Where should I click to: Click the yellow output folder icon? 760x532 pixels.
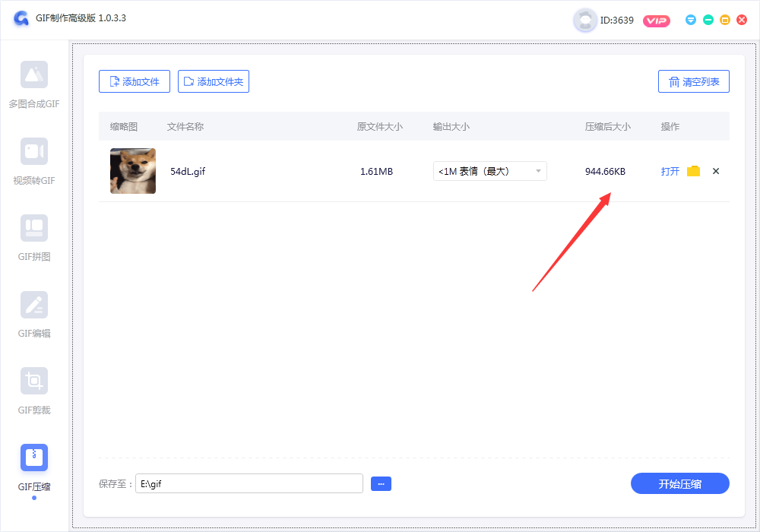(x=693, y=172)
